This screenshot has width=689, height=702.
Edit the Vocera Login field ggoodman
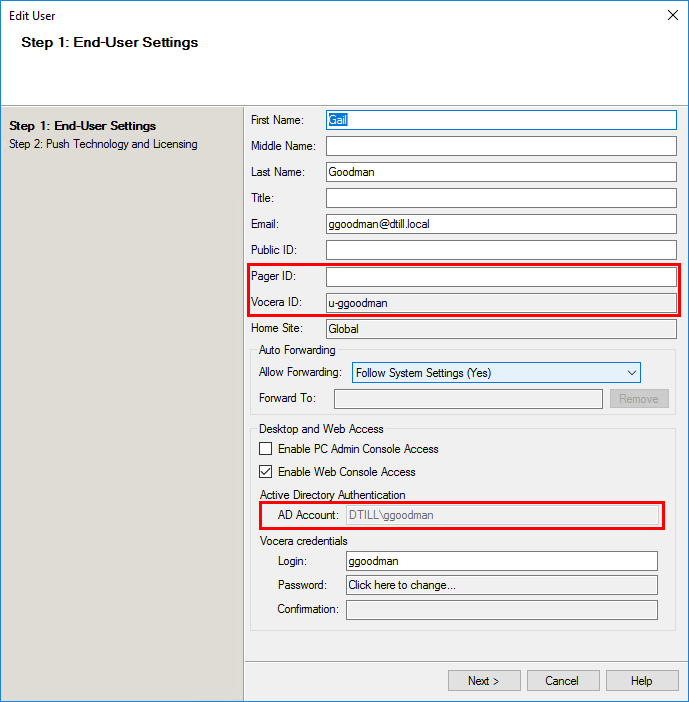pyautogui.click(x=501, y=561)
